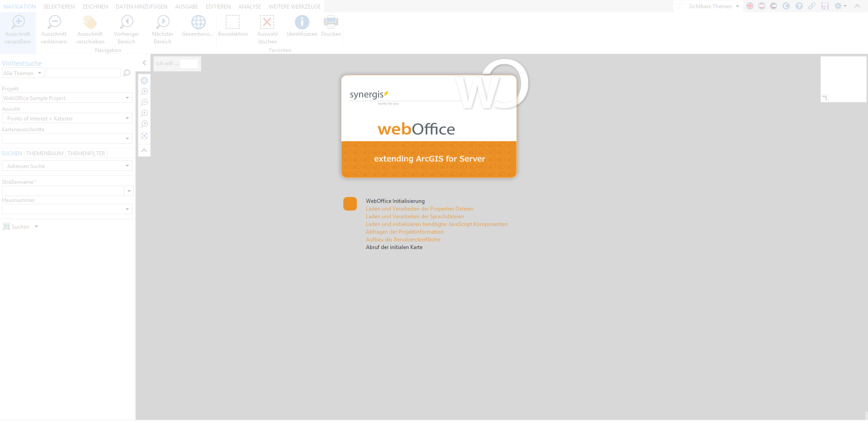This screenshot has height=432, width=868.
Task: Open the help icon in the top bar
Action: click(799, 6)
